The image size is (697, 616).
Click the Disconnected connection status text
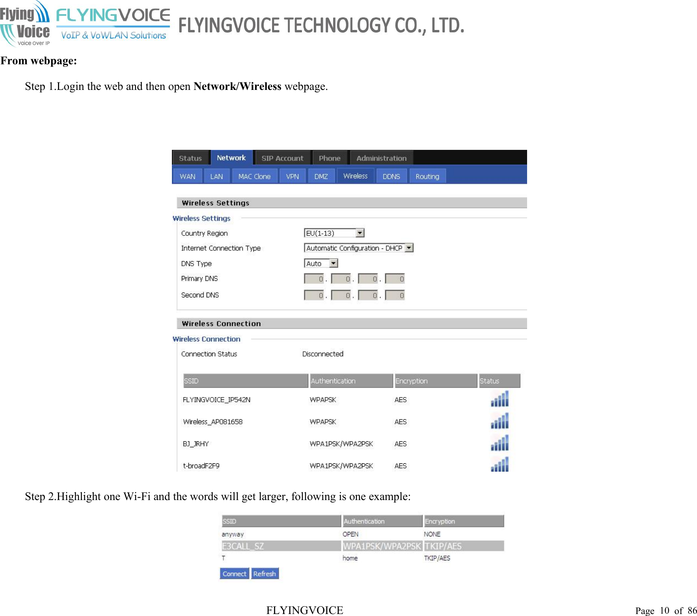tap(323, 354)
